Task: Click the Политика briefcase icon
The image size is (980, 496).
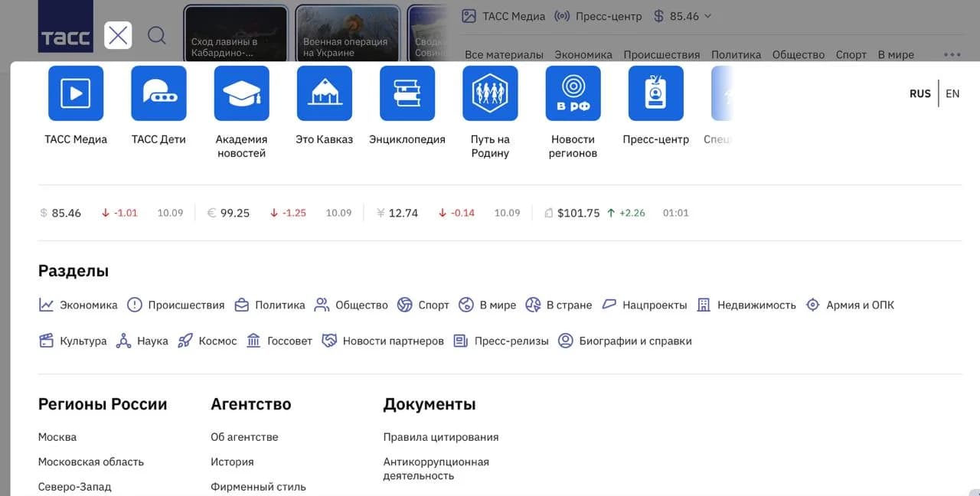Action: click(x=242, y=305)
